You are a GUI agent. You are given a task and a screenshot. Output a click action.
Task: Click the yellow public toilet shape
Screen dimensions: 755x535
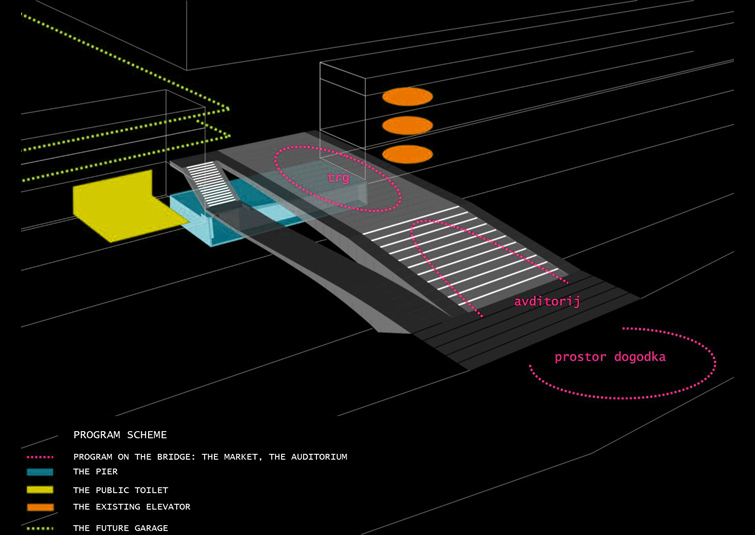point(110,208)
